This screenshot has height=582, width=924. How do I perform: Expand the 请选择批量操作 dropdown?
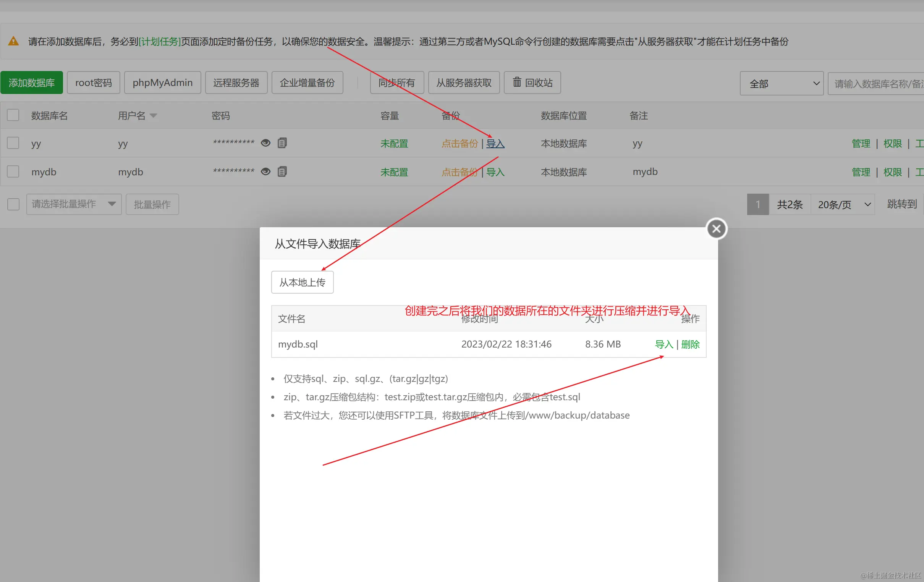[74, 204]
